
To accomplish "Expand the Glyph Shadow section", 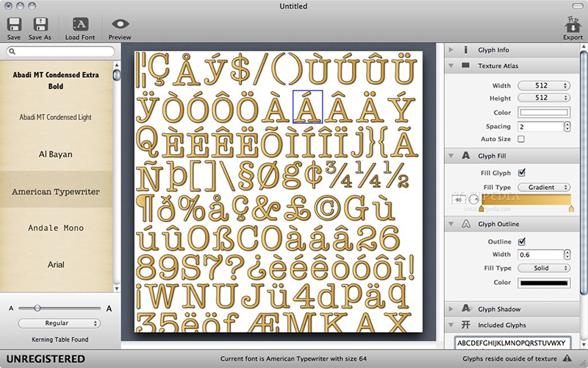I will [451, 308].
